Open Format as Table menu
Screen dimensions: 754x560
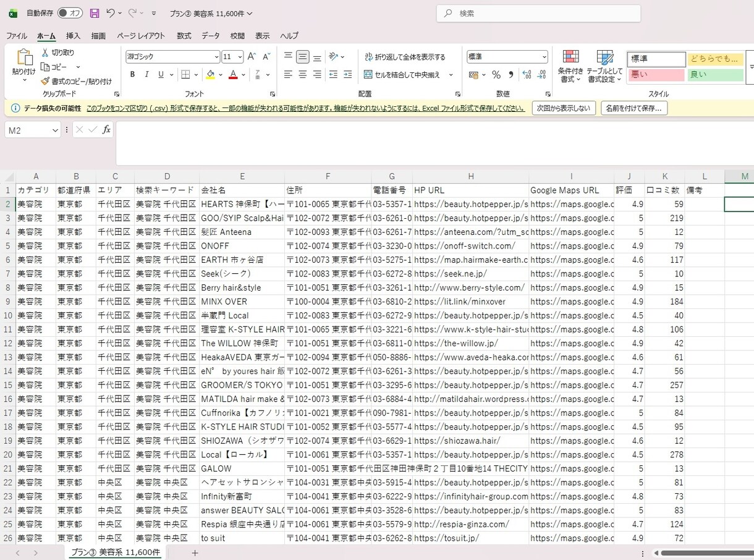[x=604, y=66]
